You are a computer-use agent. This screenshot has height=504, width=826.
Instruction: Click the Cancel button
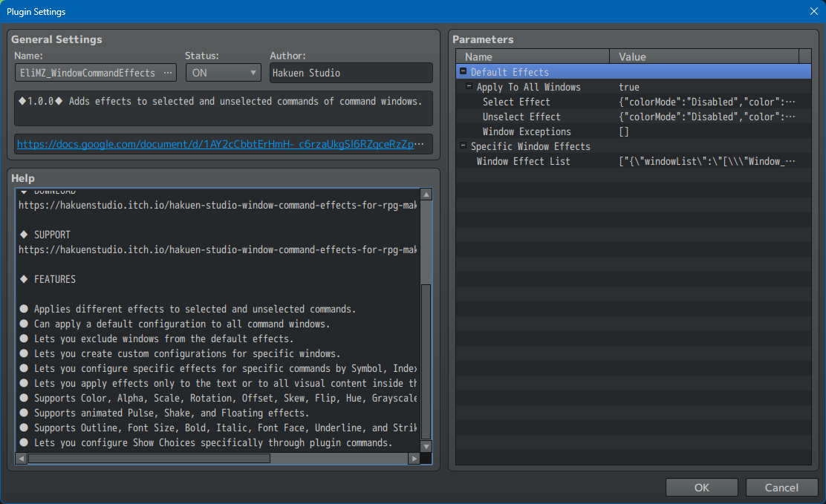pos(781,487)
